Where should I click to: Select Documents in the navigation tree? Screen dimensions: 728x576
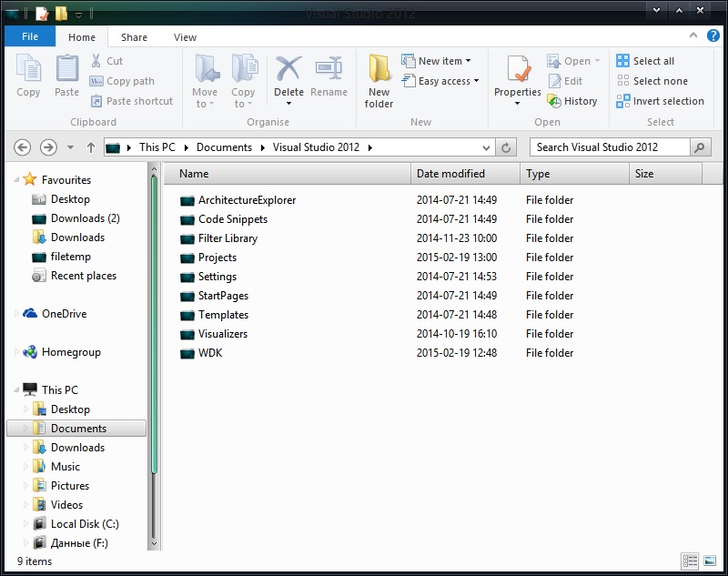pyautogui.click(x=76, y=429)
